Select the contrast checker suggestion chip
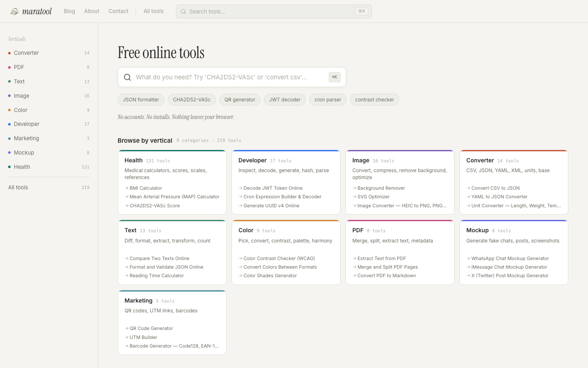This screenshot has width=588, height=368. click(x=374, y=100)
